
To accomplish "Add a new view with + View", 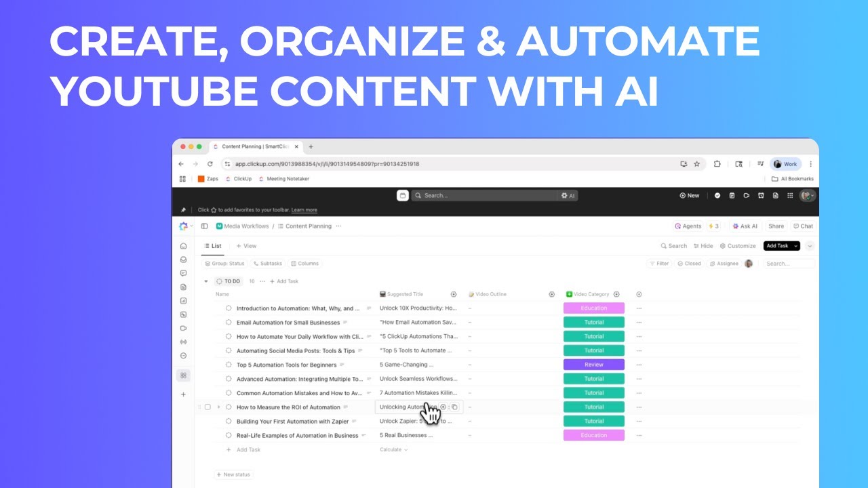I will click(x=246, y=246).
